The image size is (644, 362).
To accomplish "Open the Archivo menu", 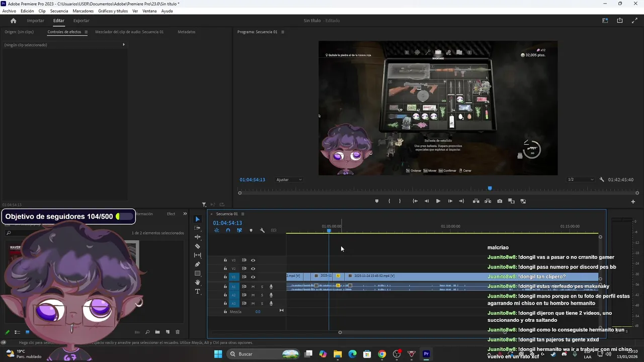I will click(9, 11).
